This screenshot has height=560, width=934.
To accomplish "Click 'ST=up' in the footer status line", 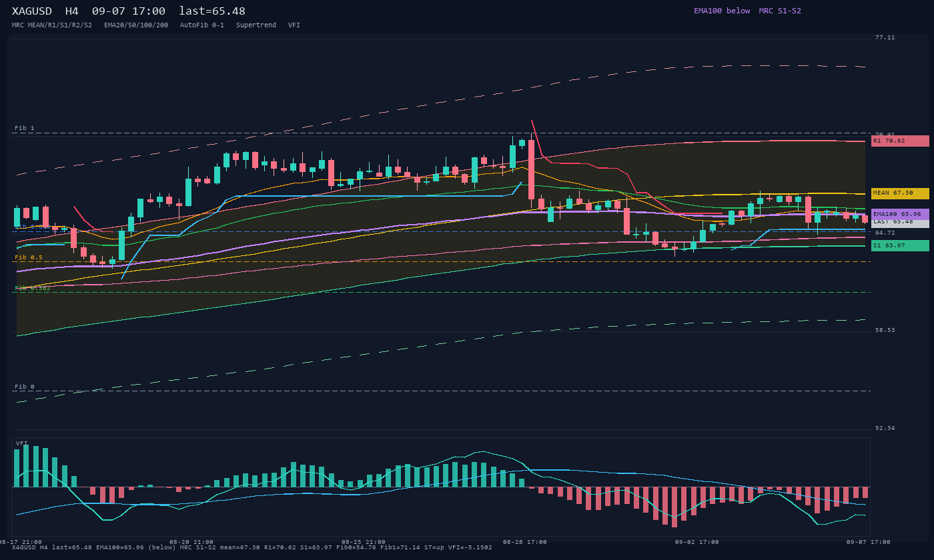I will click(x=434, y=547).
